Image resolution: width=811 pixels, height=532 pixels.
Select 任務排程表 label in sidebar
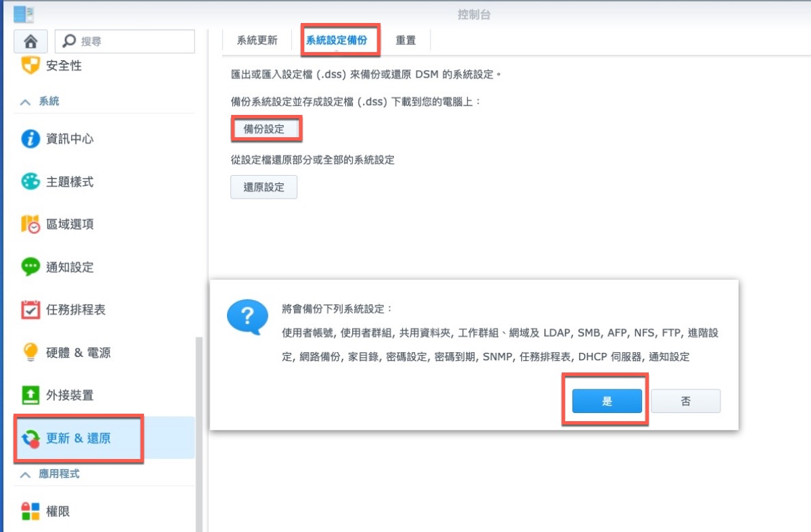click(x=76, y=310)
